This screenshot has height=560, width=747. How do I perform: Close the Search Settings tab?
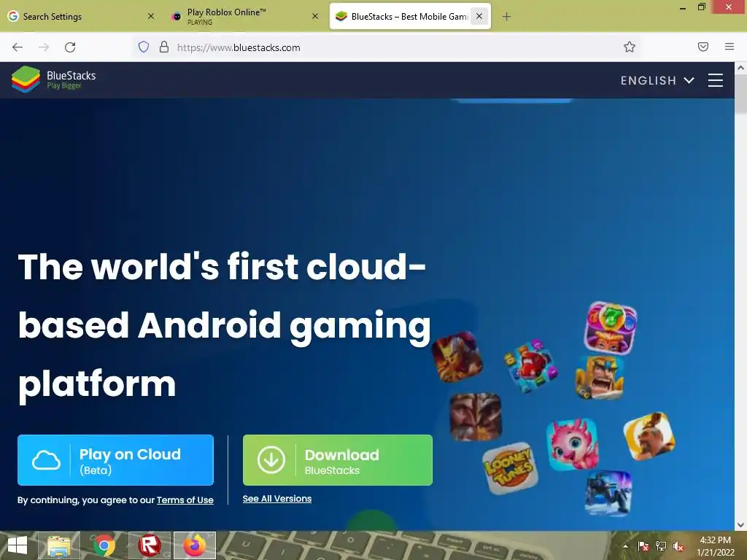click(x=150, y=16)
